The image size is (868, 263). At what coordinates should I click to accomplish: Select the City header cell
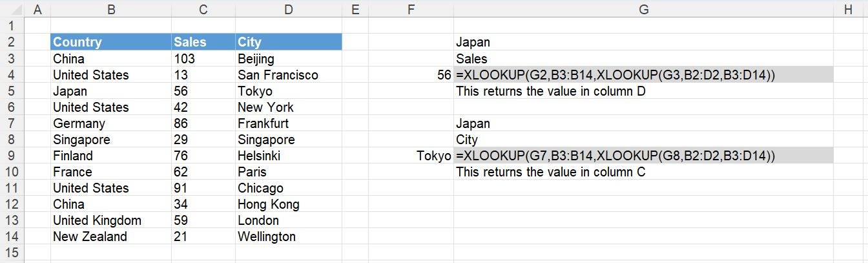click(x=289, y=42)
